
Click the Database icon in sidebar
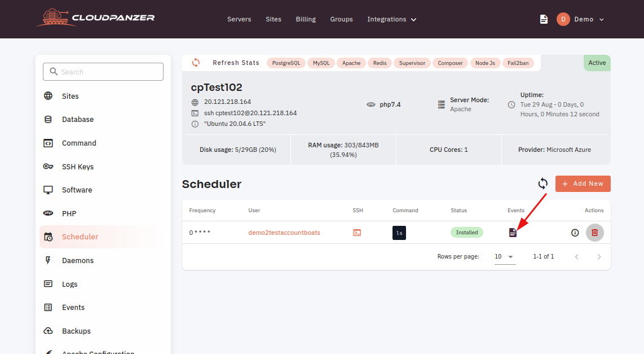pyautogui.click(x=48, y=119)
